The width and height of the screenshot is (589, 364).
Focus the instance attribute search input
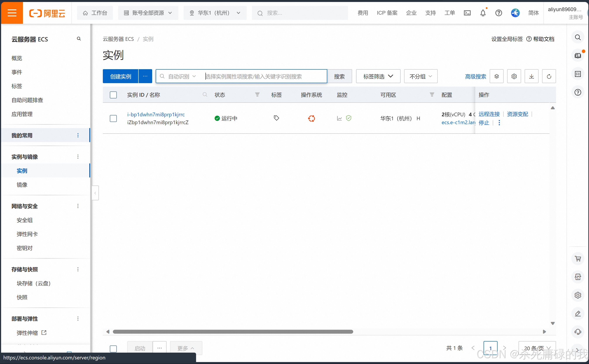(x=265, y=76)
